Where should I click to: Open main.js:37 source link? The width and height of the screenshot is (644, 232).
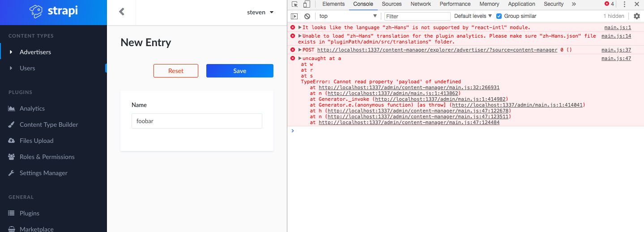coord(616,50)
